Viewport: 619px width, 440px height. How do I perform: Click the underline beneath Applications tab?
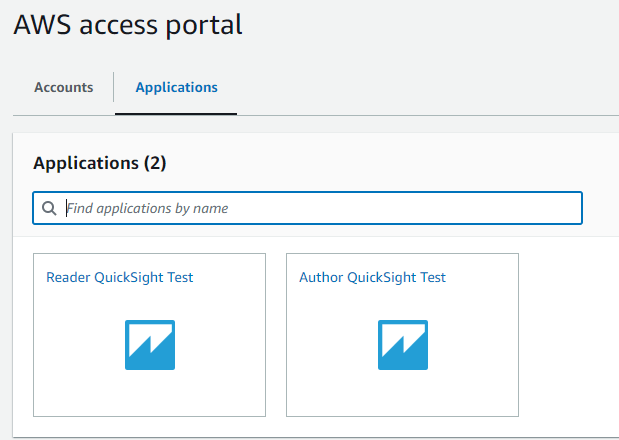pyautogui.click(x=176, y=114)
